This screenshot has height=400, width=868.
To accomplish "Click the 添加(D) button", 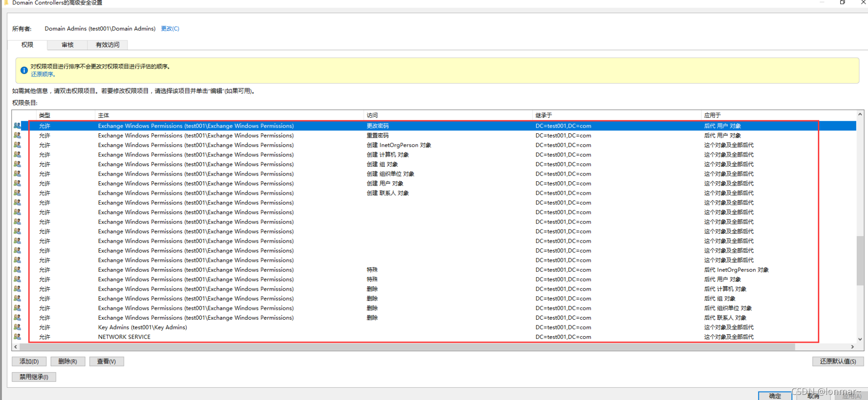I will coord(29,362).
